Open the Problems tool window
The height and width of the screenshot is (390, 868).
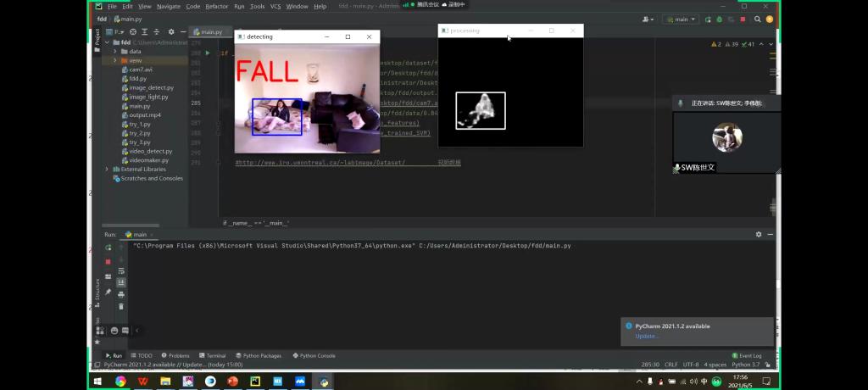[x=175, y=355]
